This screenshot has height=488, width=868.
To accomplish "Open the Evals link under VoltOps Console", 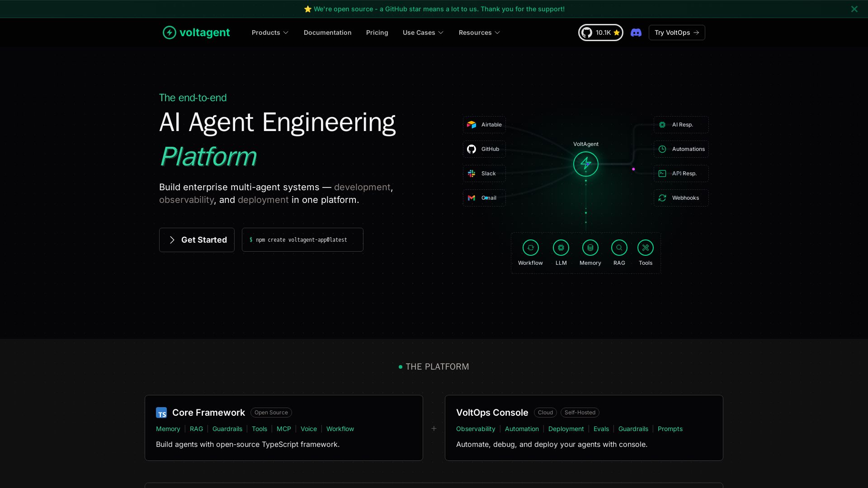I will coord(601,429).
